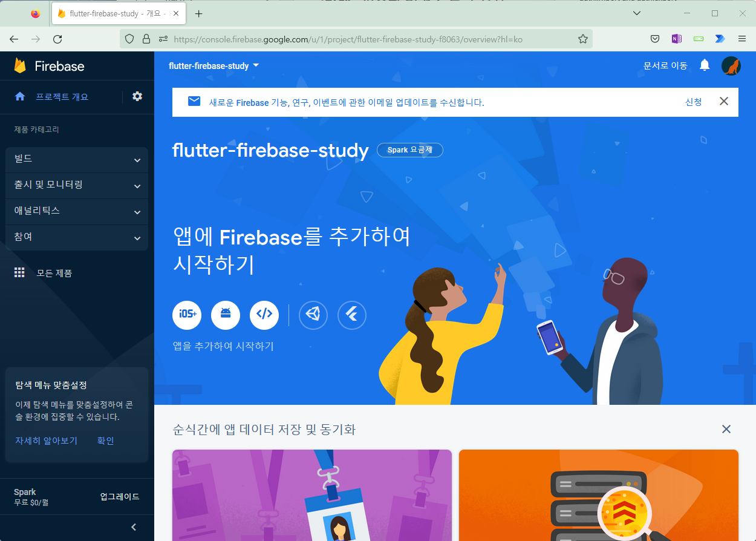Click the Firebase flame logo in sidebar
The image size is (756, 541).
click(20, 65)
